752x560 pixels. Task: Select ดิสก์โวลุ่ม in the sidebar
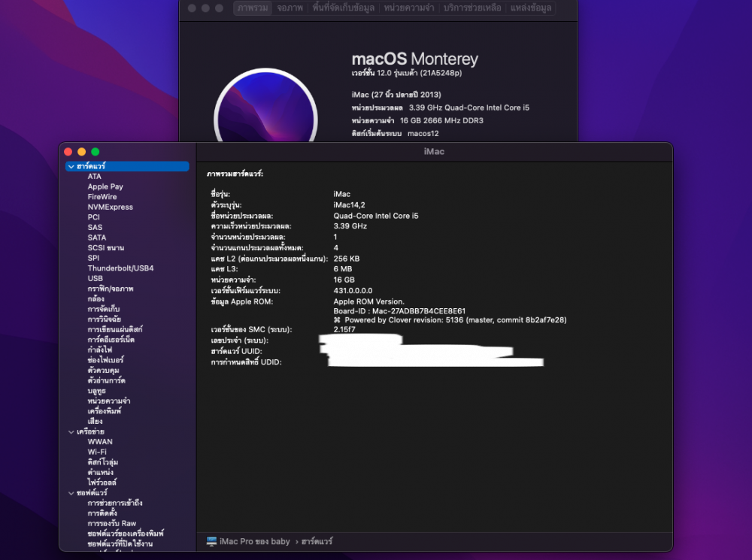pyautogui.click(x=102, y=462)
